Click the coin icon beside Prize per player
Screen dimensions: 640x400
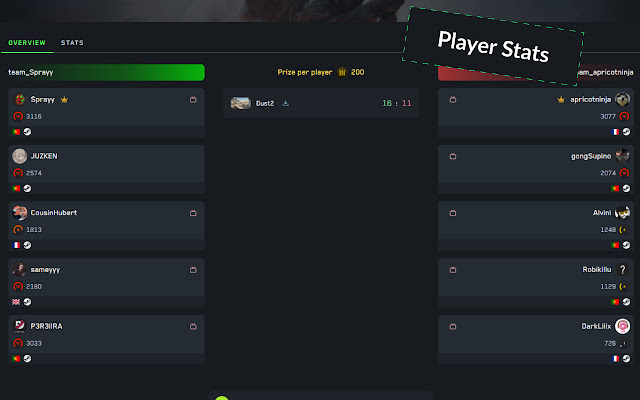pos(342,72)
